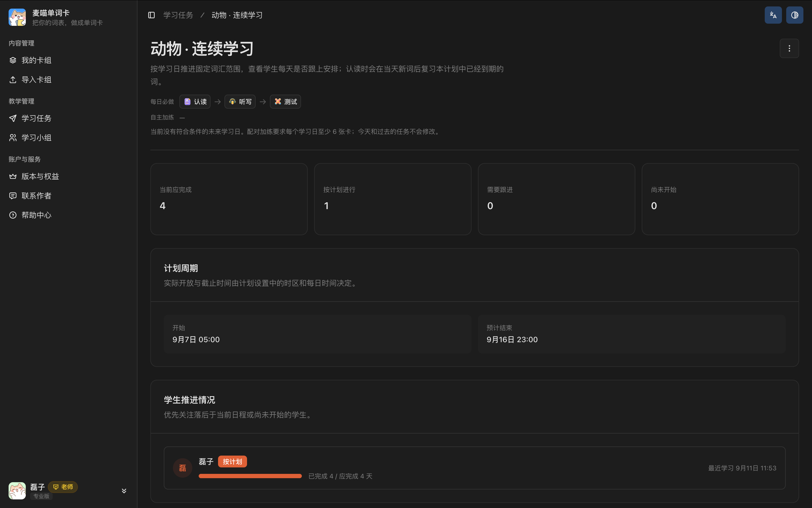Click the 按计划进行 stat card
The image size is (812, 508).
click(393, 199)
